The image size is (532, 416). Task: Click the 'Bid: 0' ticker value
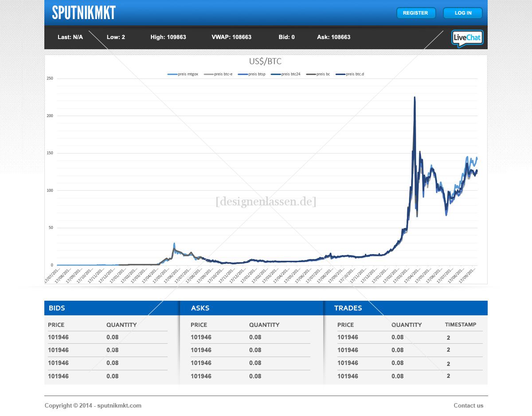pyautogui.click(x=287, y=37)
